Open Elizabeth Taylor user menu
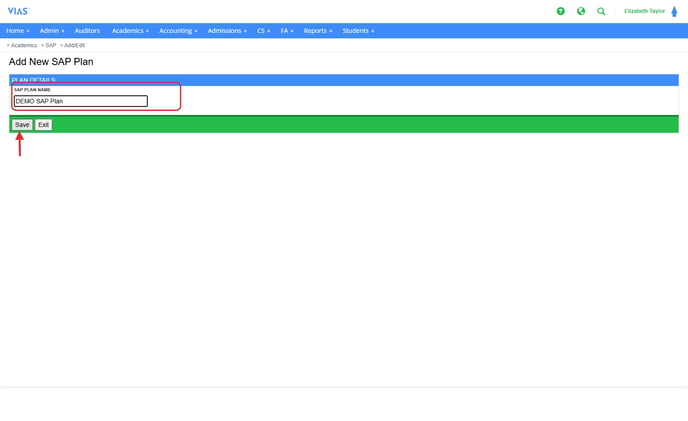Screen dimensions: 688x421 (644, 11)
